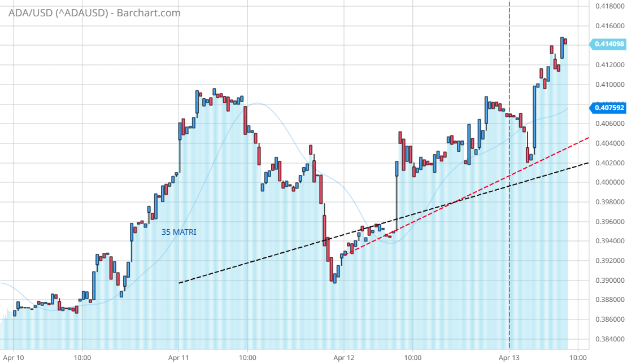Screen dimensions: 627x364
Task: Click the lowest blue candle before Apr 12
Action: pos(335,278)
